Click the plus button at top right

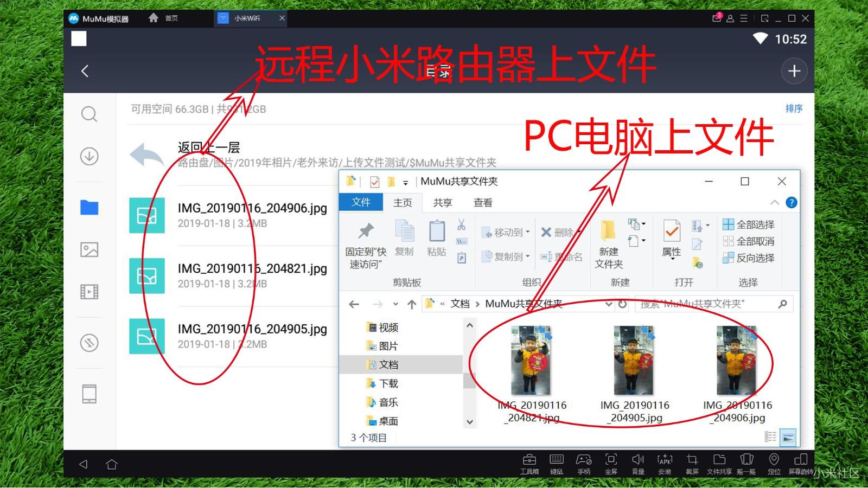(x=794, y=71)
